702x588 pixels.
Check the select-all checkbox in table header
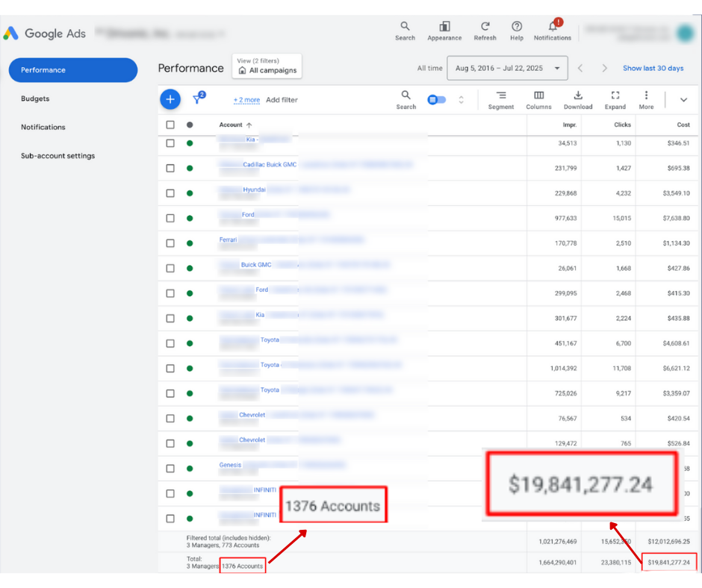click(x=170, y=125)
